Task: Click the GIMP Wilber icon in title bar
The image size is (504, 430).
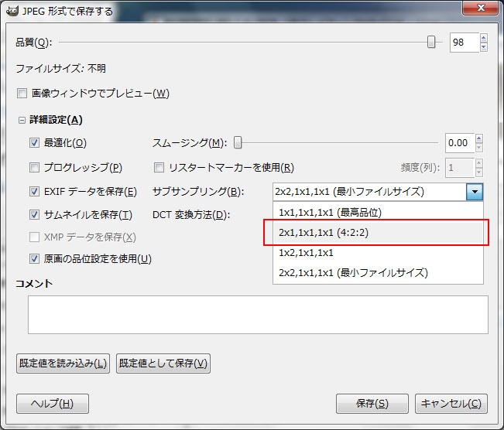Action: pos(12,11)
